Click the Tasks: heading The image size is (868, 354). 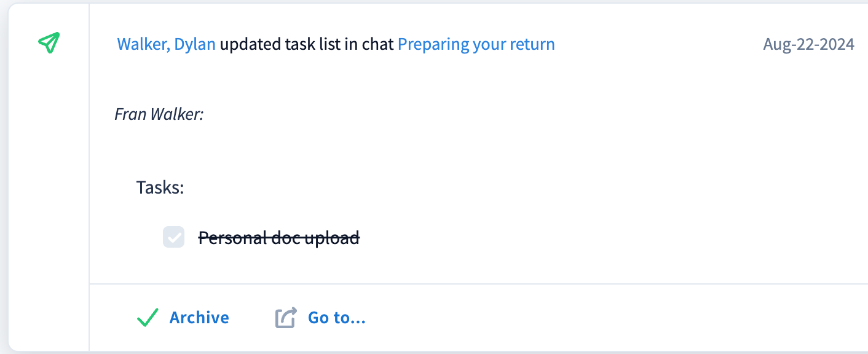[x=160, y=187]
